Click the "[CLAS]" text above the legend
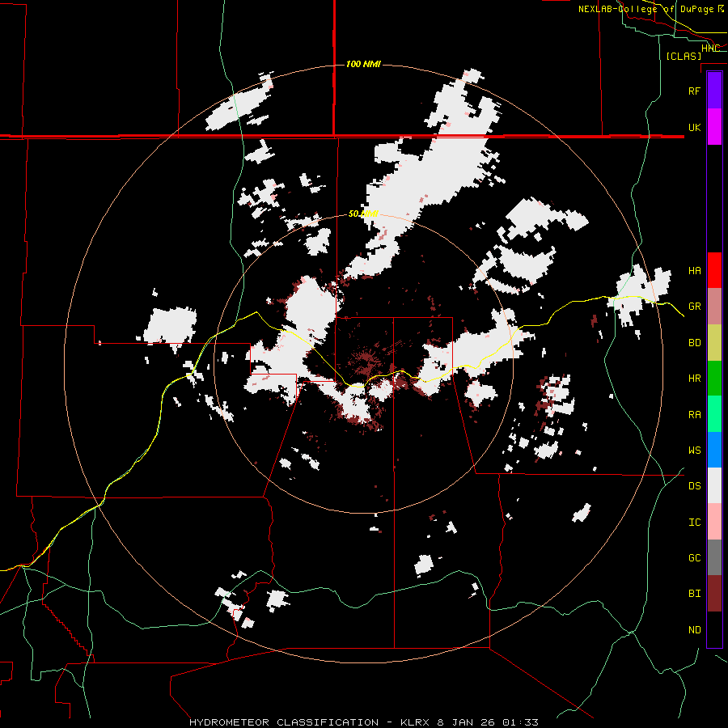 [x=684, y=56]
